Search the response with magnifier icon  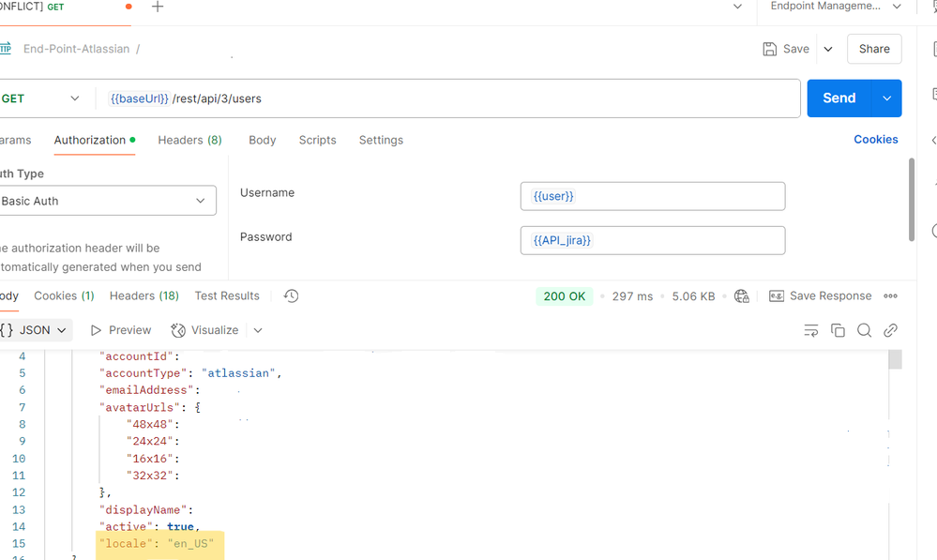click(x=864, y=330)
